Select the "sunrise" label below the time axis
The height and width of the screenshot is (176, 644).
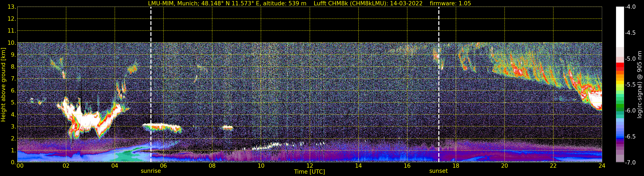(151, 171)
